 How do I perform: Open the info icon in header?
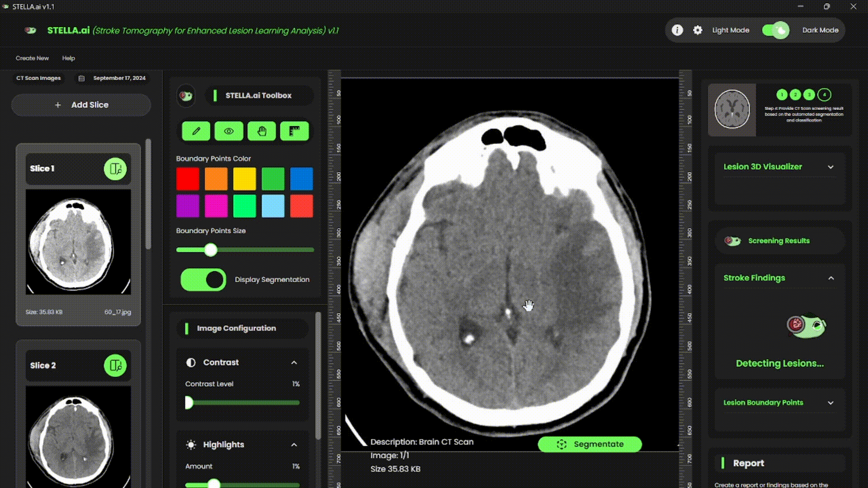point(677,30)
